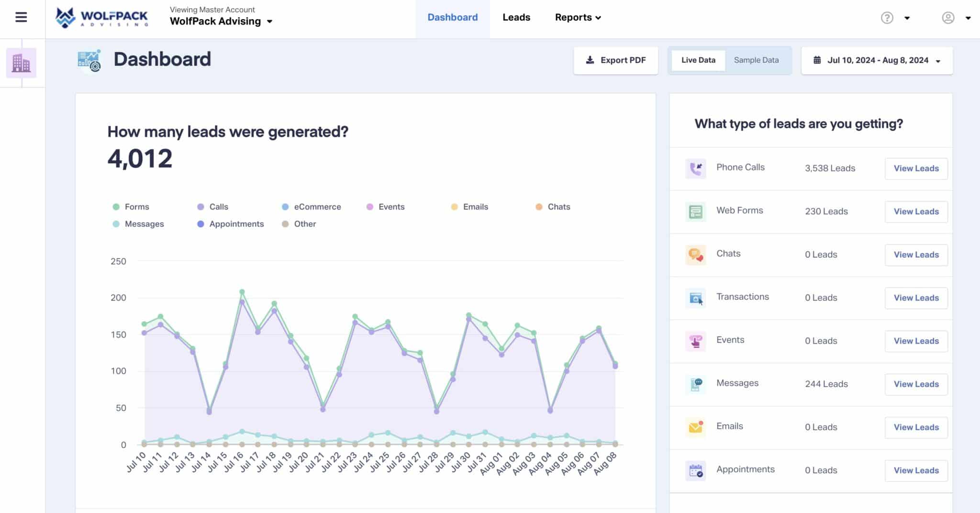The image size is (980, 513).
Task: Toggle eCommerce series in chart legend
Action: click(312, 207)
